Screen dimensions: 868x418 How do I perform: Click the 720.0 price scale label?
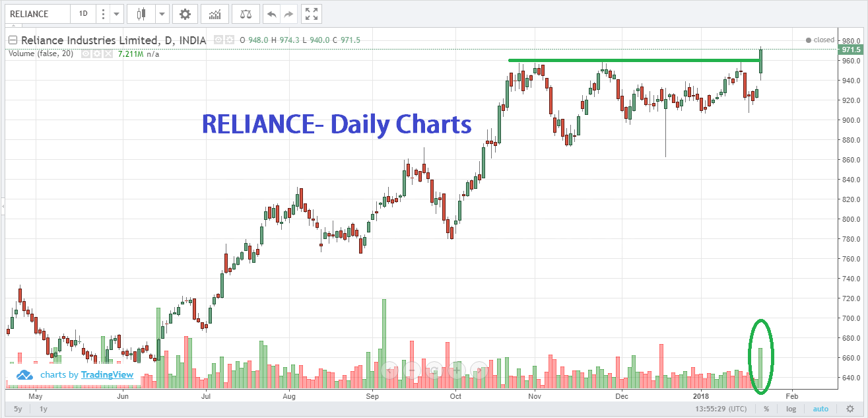pos(852,298)
